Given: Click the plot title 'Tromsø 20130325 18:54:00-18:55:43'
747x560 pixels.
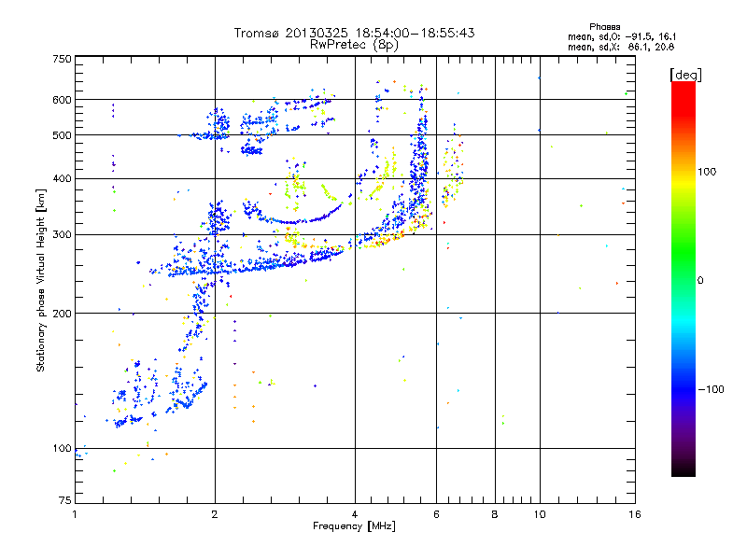Looking at the screenshot, I should point(354,33).
